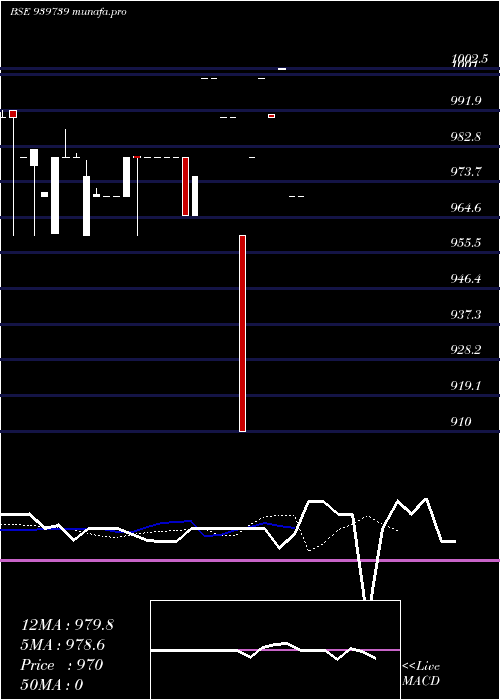500x700 pixels.
Task: Click the '50MA : 0' reading
Action: (x=52, y=685)
